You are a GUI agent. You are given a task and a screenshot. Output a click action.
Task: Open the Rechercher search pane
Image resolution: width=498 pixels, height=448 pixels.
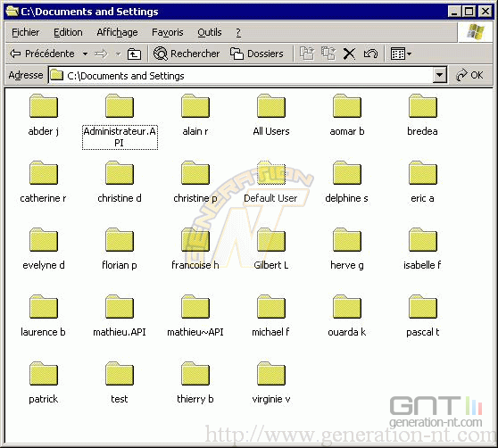[187, 54]
